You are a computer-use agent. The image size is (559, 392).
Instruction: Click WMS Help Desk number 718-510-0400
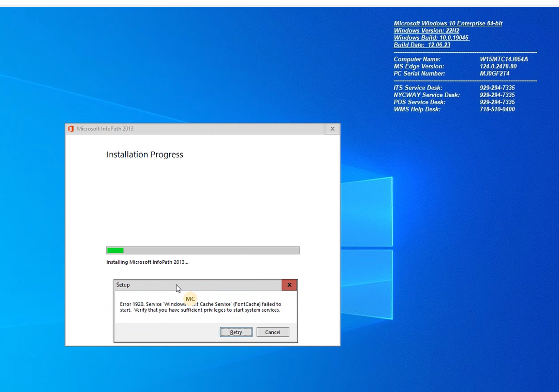(497, 109)
